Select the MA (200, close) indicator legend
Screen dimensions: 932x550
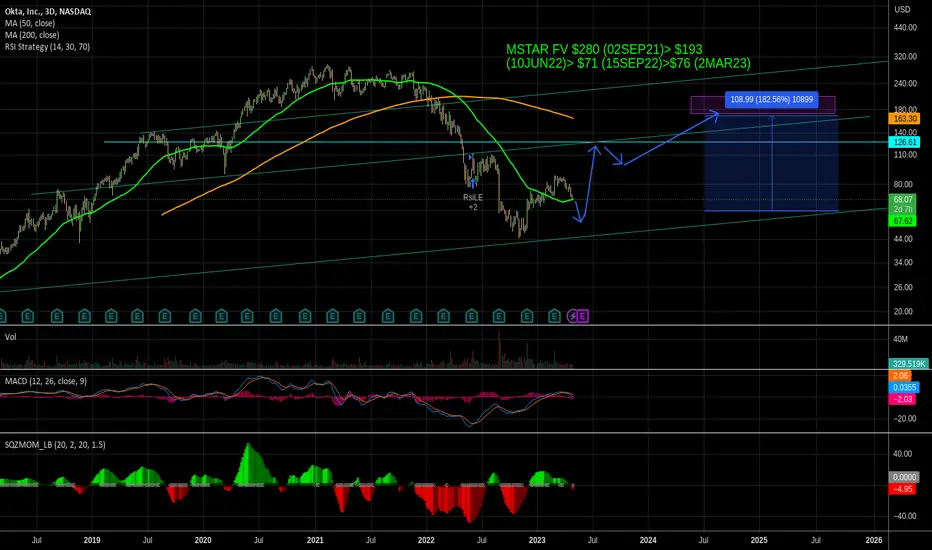[x=32, y=35]
